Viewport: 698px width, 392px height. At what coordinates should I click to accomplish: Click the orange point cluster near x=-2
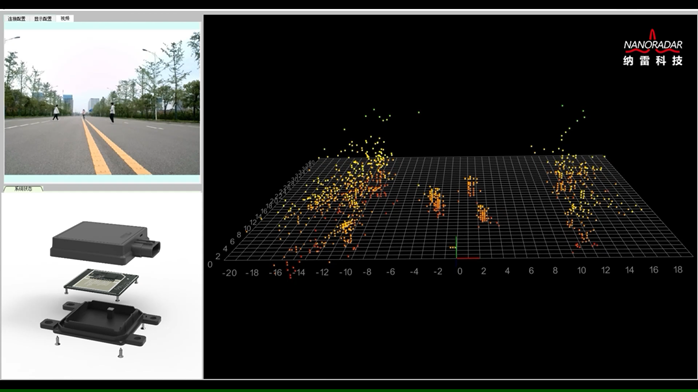coord(436,202)
